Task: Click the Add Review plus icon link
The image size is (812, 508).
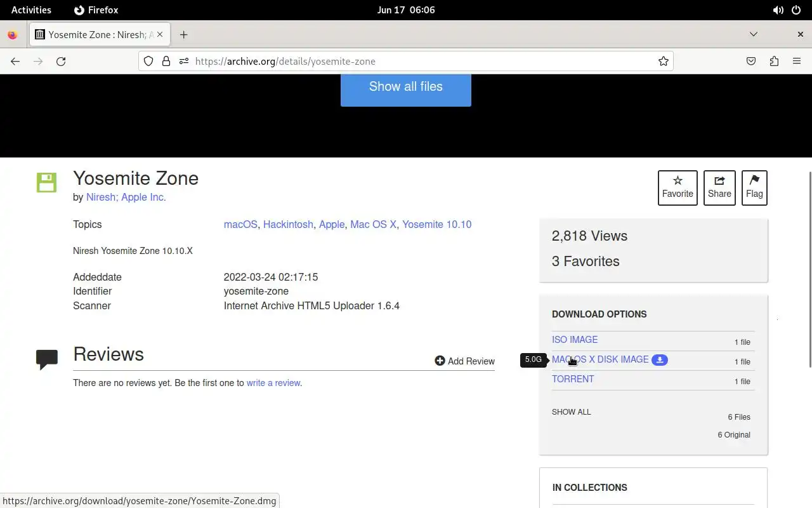Action: (x=464, y=361)
